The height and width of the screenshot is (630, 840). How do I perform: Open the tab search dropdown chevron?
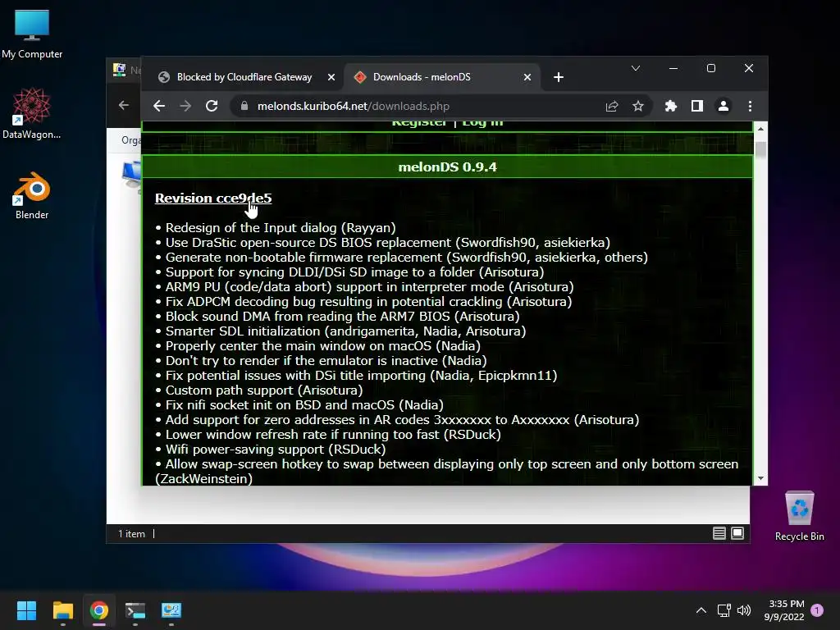636,68
